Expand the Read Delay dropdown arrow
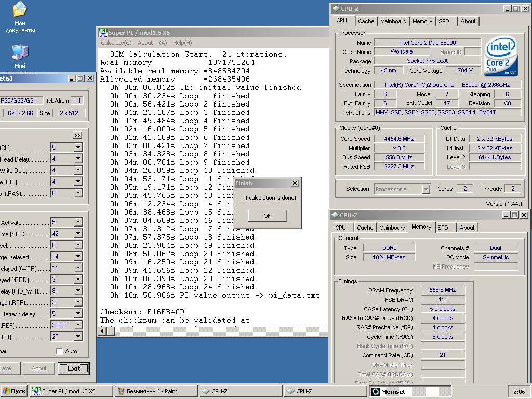The height and width of the screenshot is (399, 532). coord(78,159)
